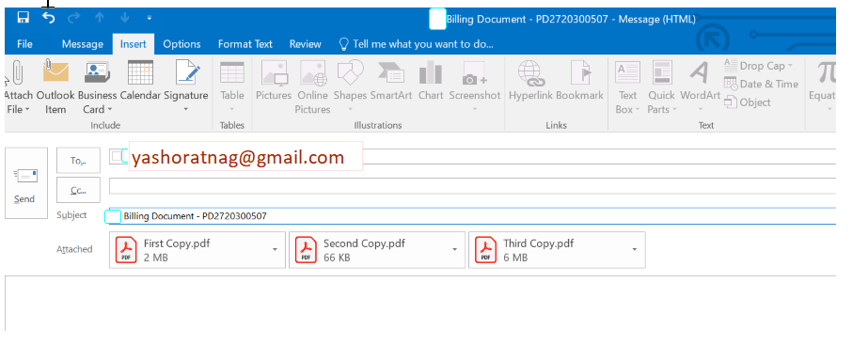868x345 pixels.
Task: Click the Object option
Action: 748,102
